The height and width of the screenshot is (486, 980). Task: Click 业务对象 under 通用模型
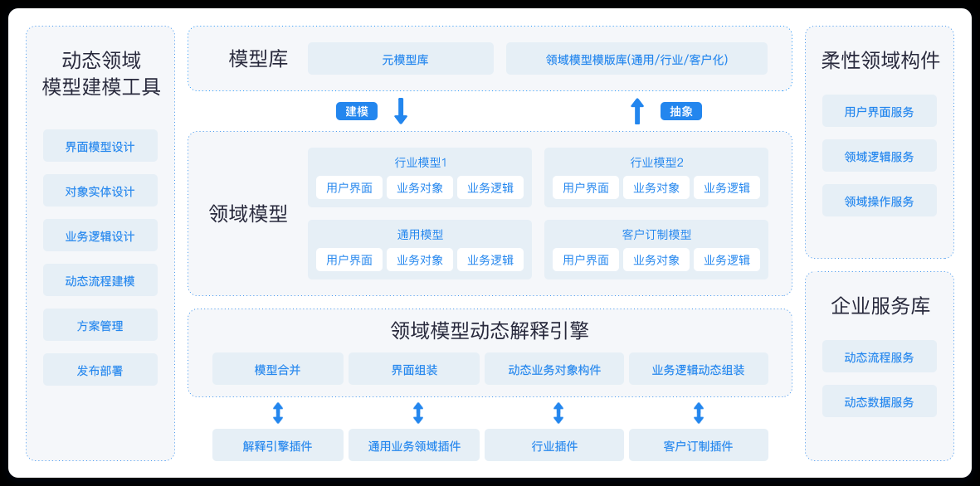pos(419,260)
